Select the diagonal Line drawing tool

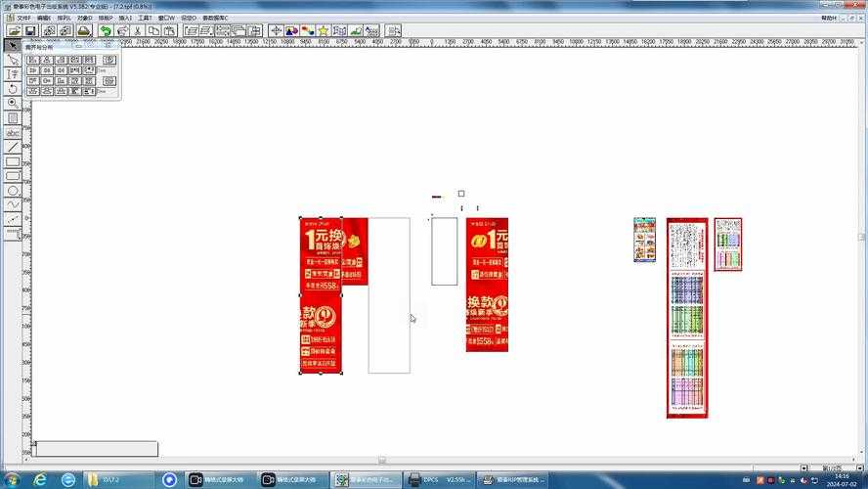click(13, 147)
